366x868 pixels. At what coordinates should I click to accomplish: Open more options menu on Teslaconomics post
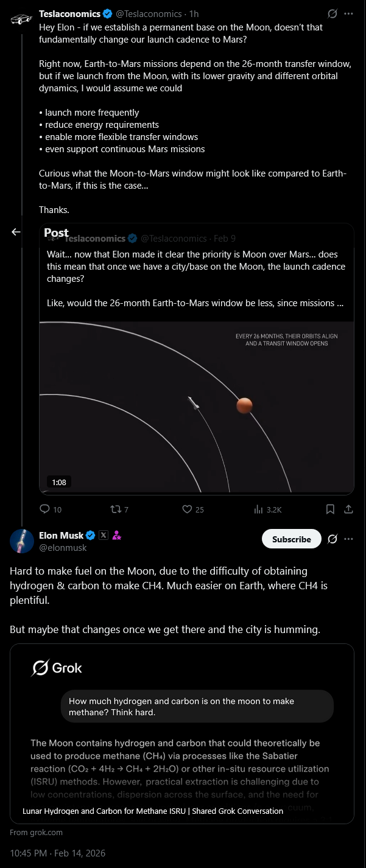348,13
